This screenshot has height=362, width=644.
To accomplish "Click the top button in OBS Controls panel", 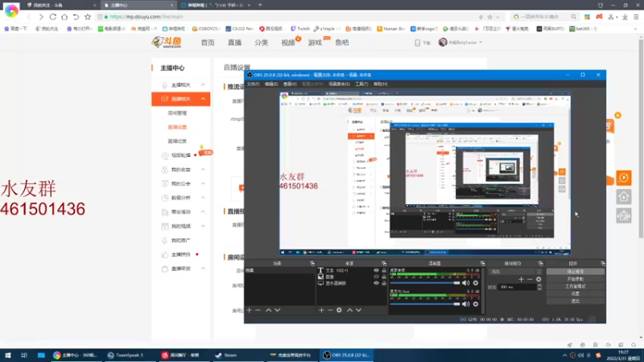I will click(575, 272).
